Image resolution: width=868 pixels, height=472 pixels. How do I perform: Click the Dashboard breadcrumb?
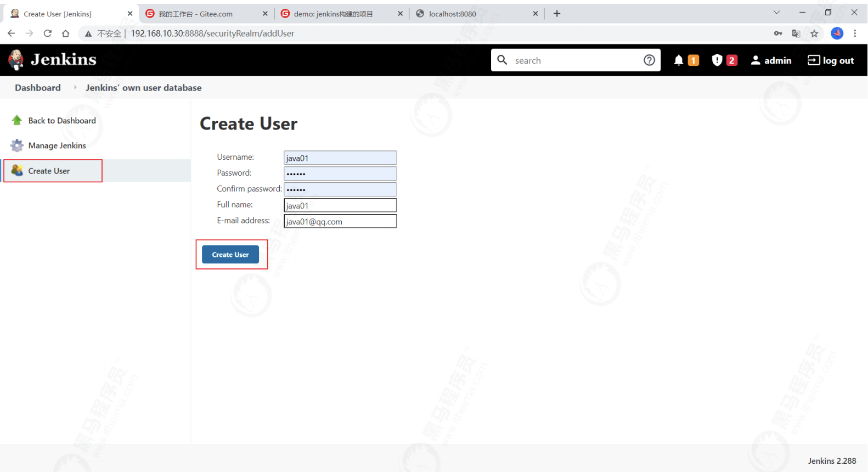coord(38,88)
